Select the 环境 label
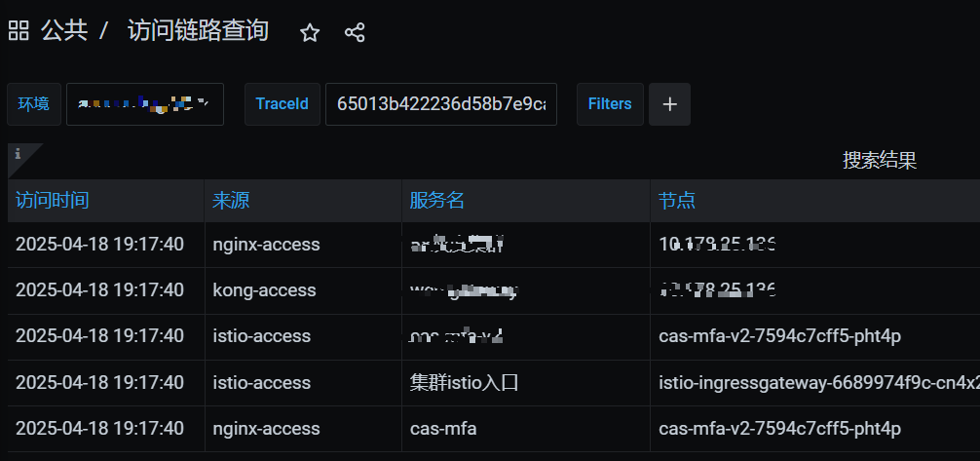Viewport: 980px width, 461px height. pos(34,104)
